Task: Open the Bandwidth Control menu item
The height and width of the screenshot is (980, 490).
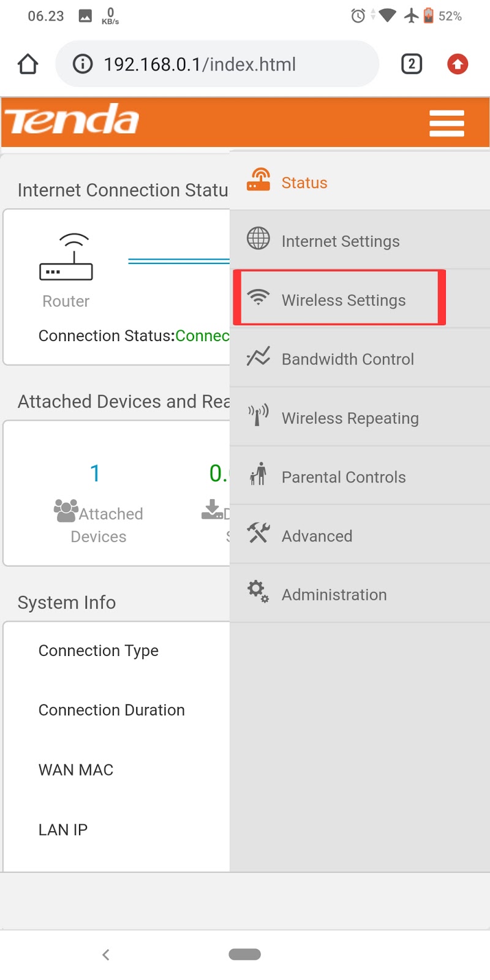Action: coord(347,359)
